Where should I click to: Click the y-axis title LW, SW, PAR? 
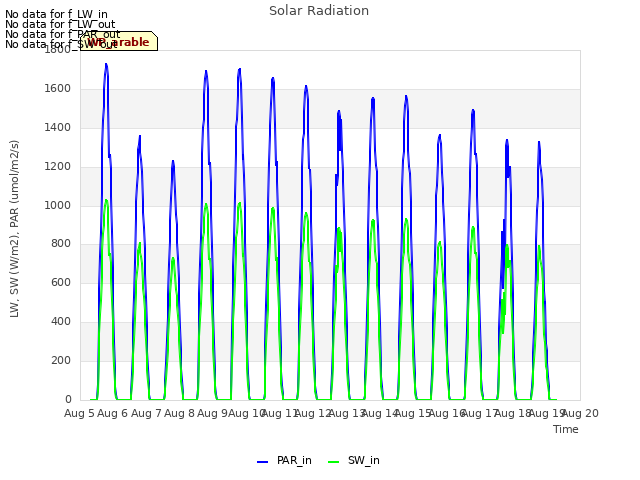14,229
